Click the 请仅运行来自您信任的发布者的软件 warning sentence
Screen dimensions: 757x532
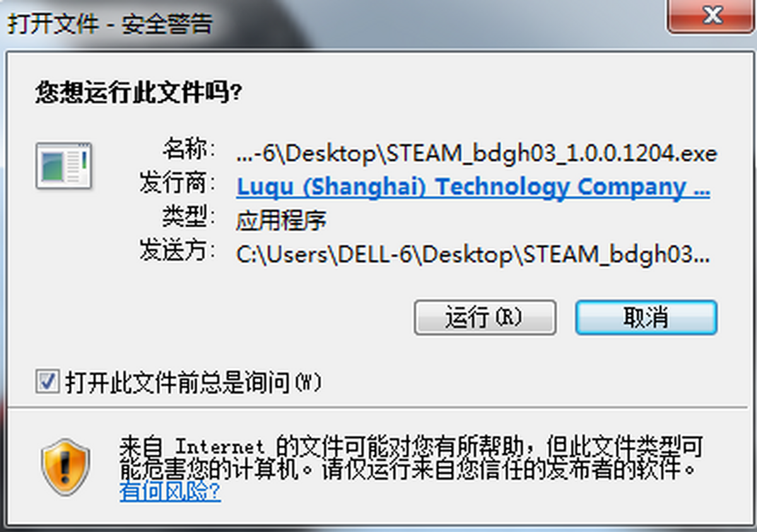click(510, 470)
